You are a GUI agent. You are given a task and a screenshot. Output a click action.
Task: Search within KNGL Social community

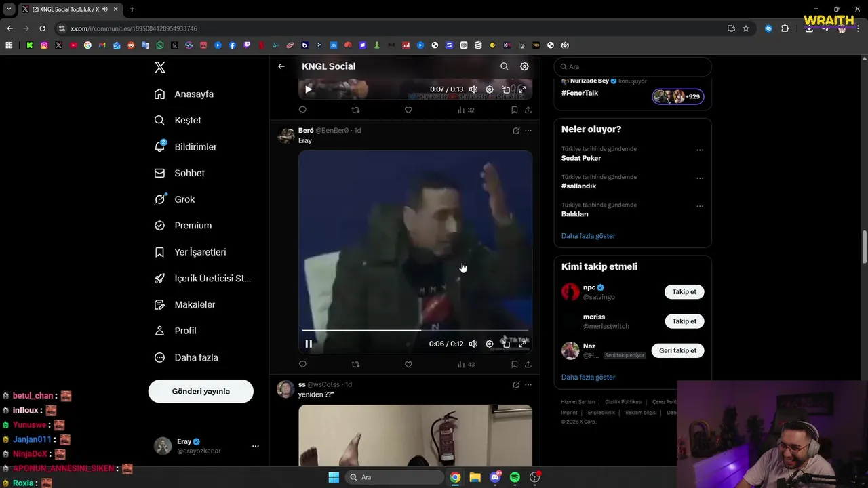(504, 66)
